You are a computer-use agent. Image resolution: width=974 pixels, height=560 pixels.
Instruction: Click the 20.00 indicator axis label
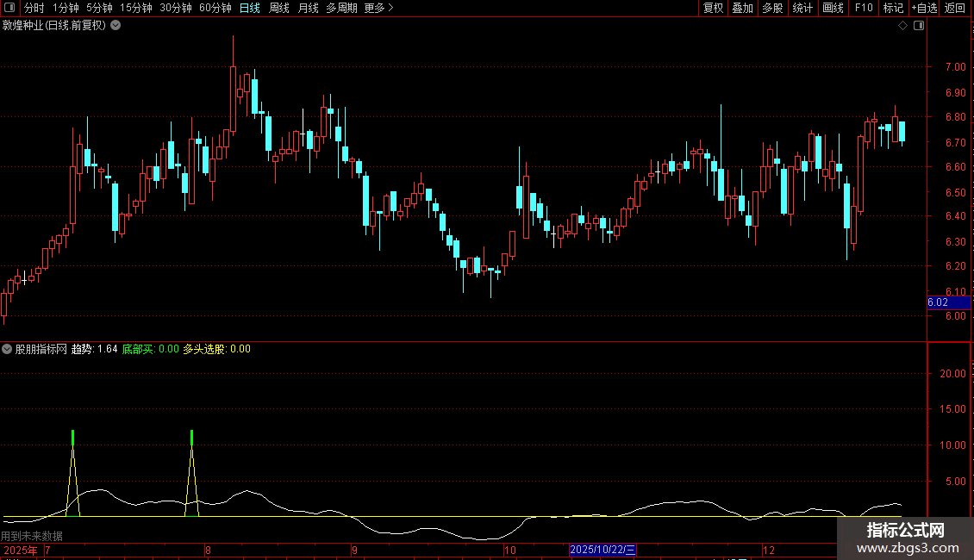click(952, 374)
